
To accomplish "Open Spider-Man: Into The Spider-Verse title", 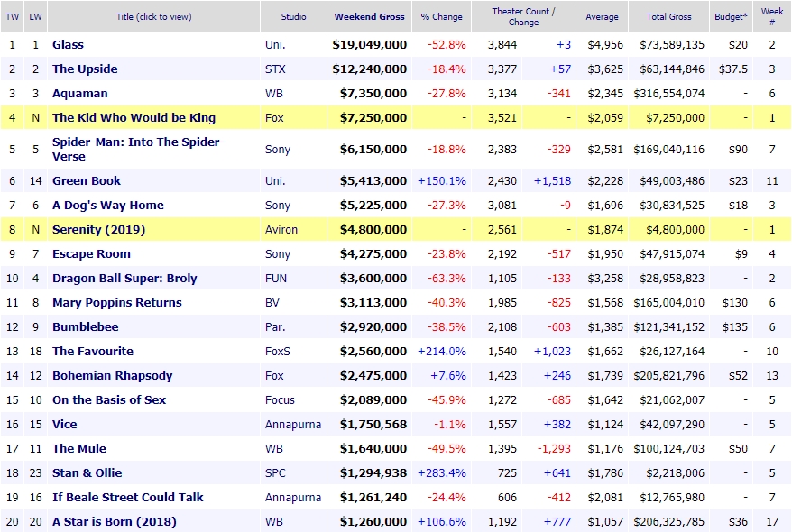I will click(138, 149).
